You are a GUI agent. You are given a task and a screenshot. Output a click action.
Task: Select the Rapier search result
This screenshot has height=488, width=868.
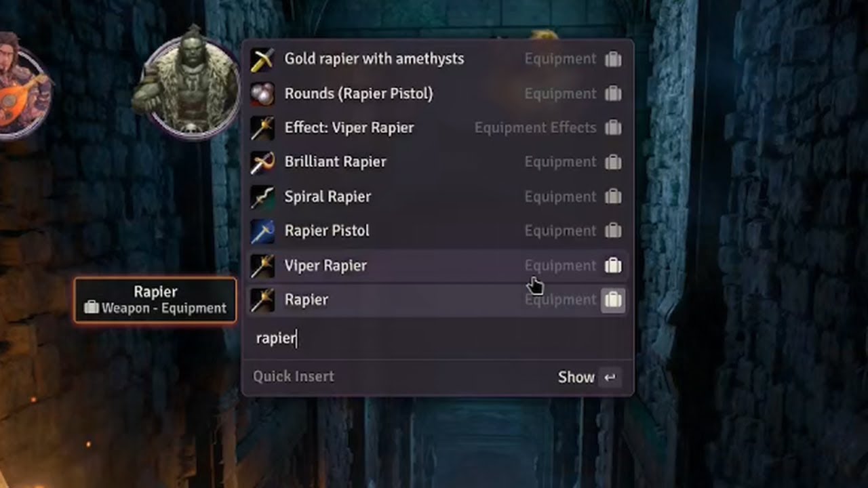point(437,300)
